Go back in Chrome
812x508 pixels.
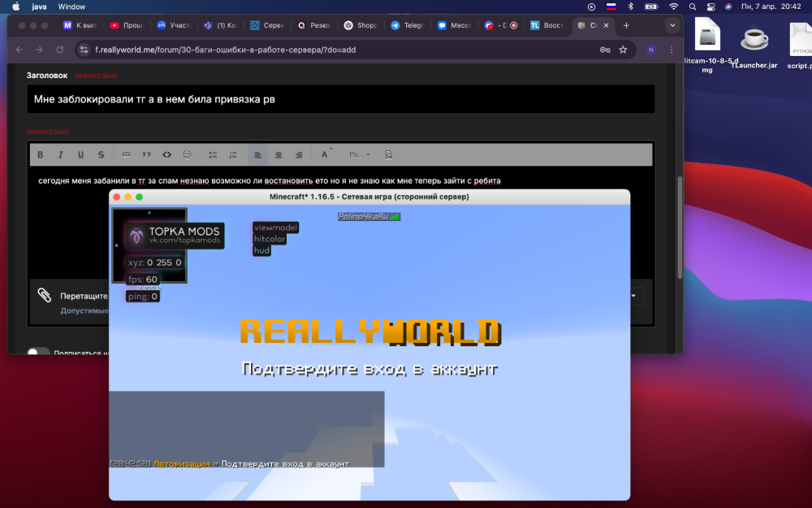tap(19, 50)
